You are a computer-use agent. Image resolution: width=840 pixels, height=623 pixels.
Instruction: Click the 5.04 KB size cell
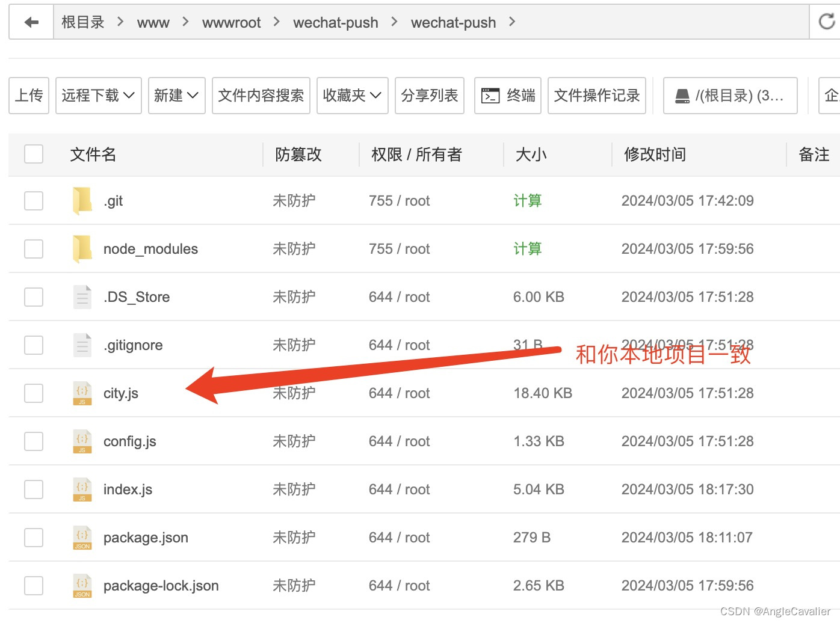pos(539,489)
